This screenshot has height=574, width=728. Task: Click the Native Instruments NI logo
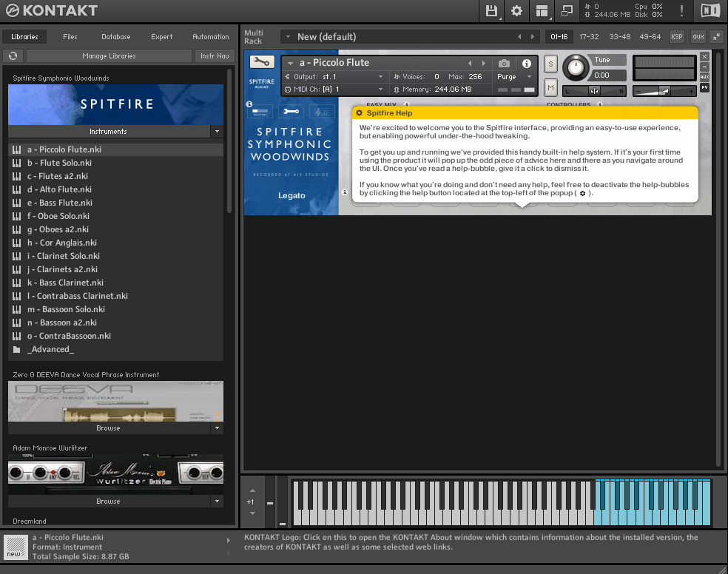coord(710,10)
